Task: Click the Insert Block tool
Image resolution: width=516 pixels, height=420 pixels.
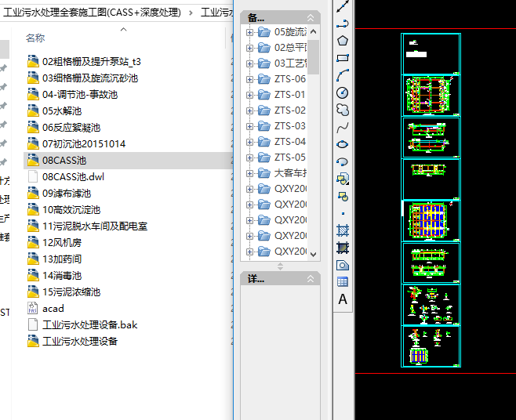Action: 343,179
